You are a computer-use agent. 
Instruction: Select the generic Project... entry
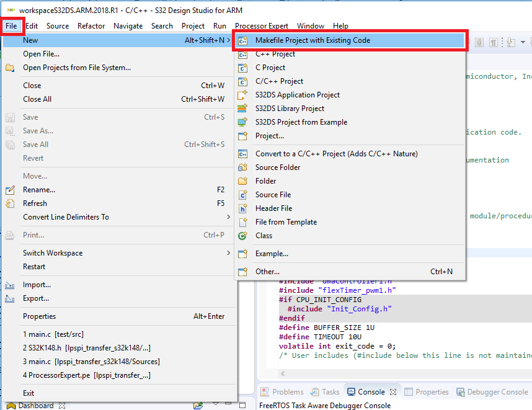[350, 136]
